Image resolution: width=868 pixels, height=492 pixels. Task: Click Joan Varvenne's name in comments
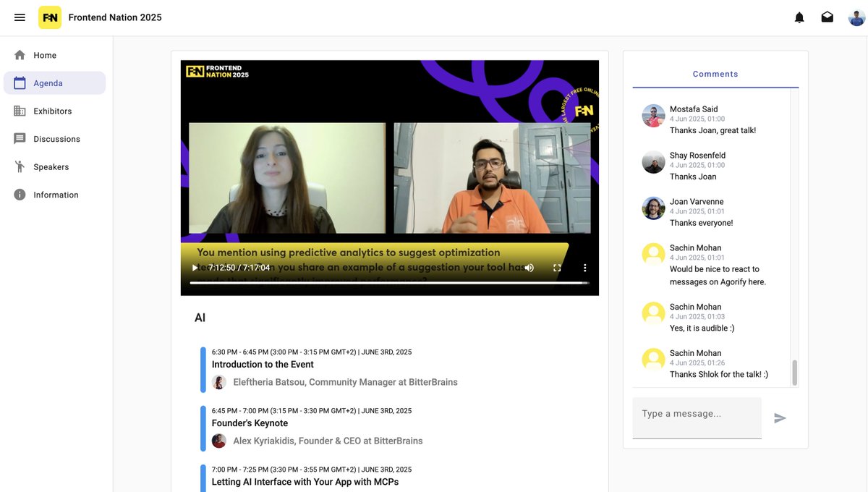click(697, 202)
